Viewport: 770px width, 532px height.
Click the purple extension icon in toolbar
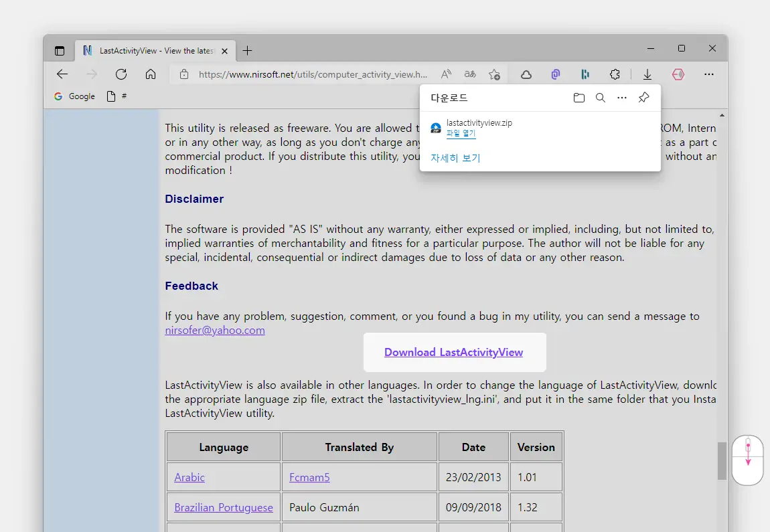(x=555, y=74)
